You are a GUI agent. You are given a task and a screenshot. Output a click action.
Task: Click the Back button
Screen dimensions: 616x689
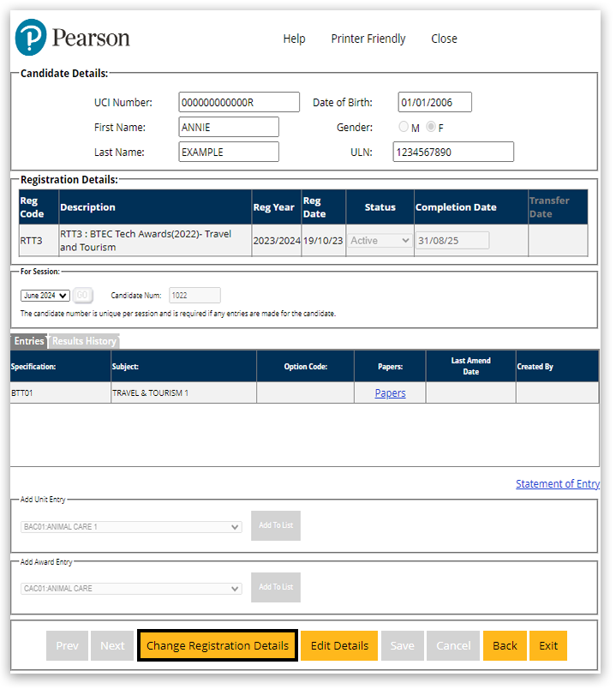(x=505, y=646)
